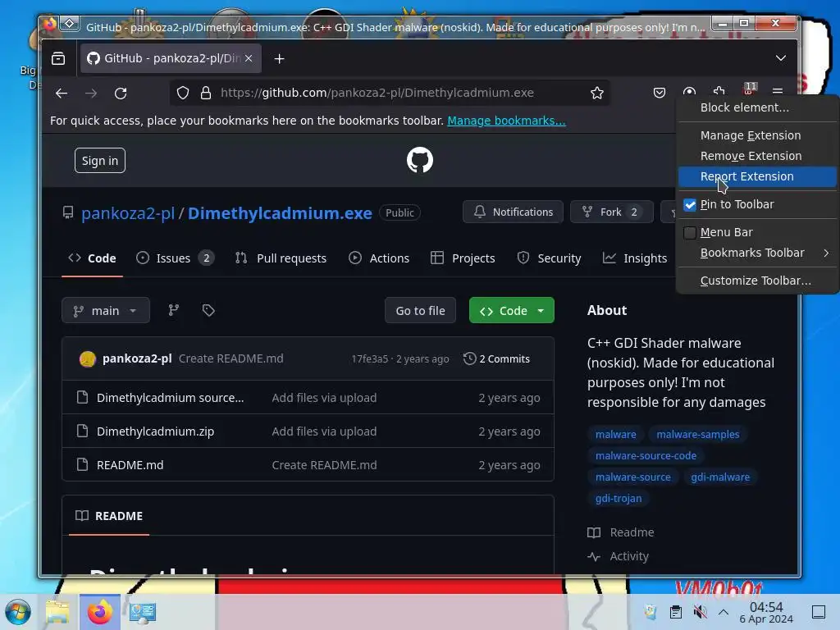This screenshot has height=630, width=840.
Task: Expand the green Code dropdown
Action: point(512,311)
